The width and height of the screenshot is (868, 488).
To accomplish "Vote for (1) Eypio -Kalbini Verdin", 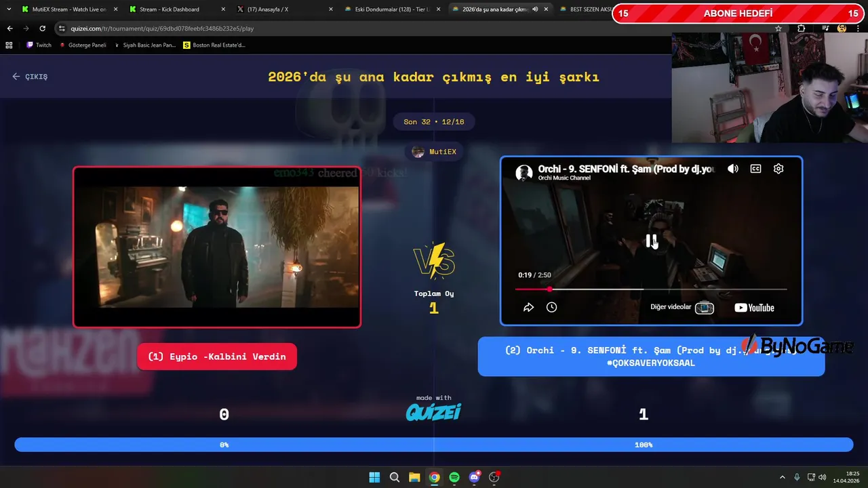I will point(217,357).
